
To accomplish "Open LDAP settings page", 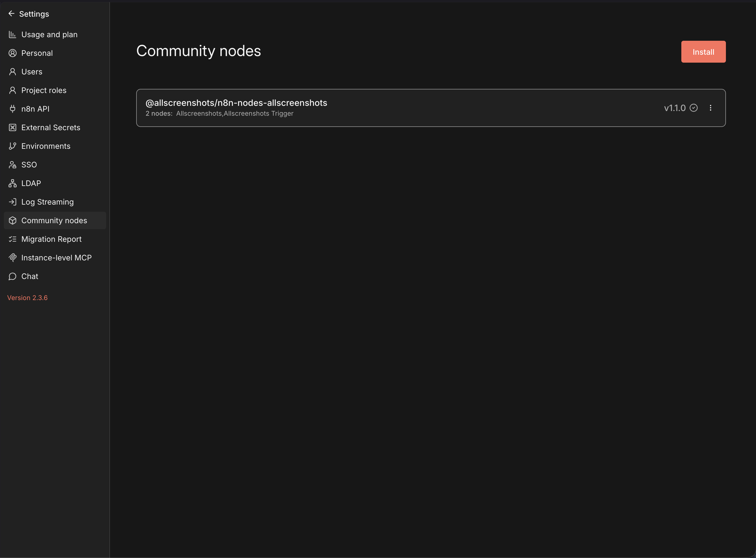I will coord(55,183).
